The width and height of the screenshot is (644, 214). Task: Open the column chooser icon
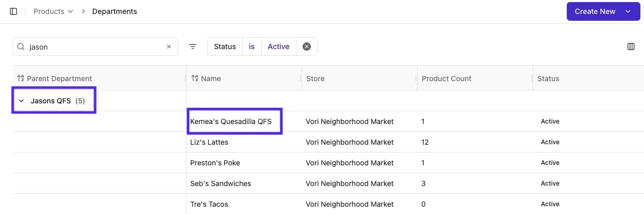(631, 47)
